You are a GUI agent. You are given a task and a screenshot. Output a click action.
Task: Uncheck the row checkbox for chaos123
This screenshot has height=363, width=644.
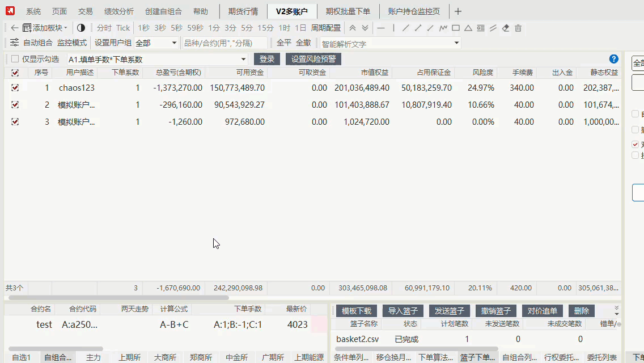(x=15, y=87)
